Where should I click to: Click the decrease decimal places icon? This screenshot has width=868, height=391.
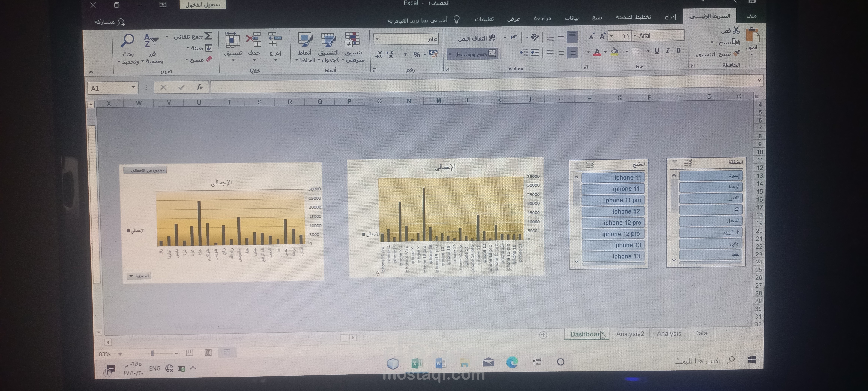pos(379,54)
